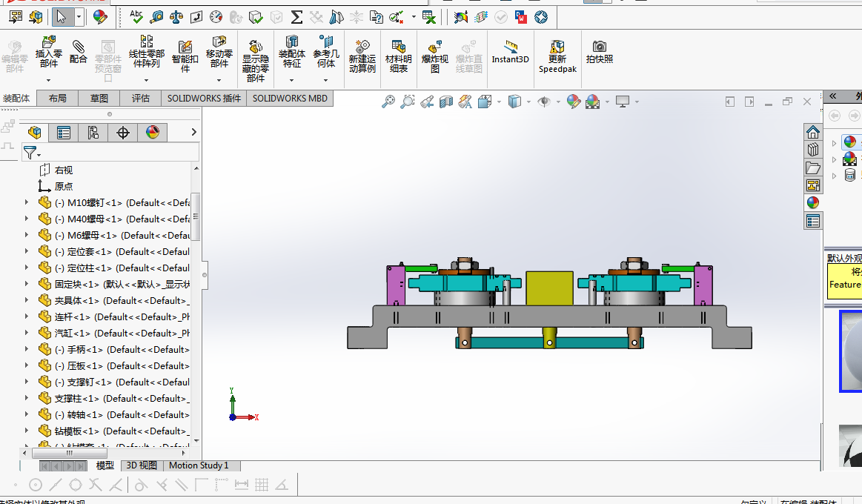The image size is (862, 504).
Task: Open the PropertyManager tab icon
Action: point(64,133)
